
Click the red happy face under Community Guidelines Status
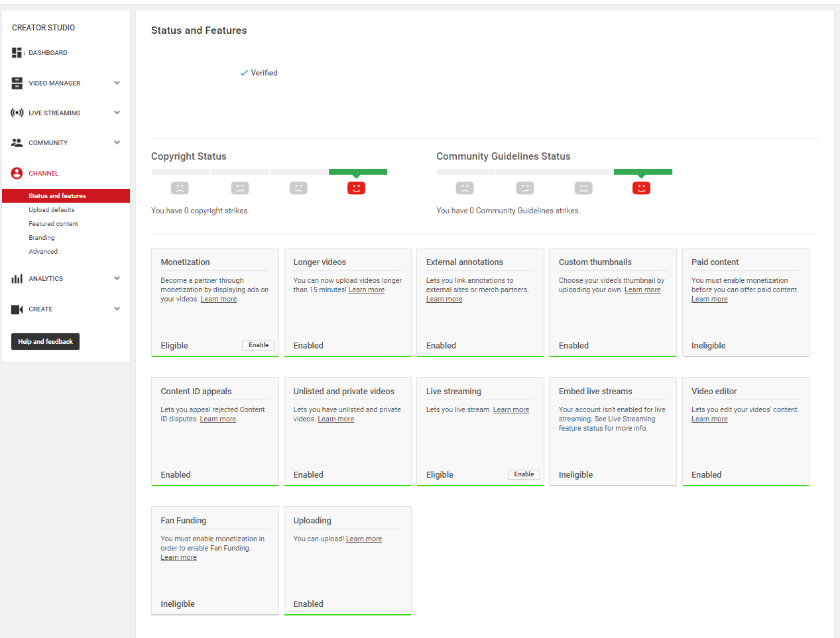coord(641,188)
